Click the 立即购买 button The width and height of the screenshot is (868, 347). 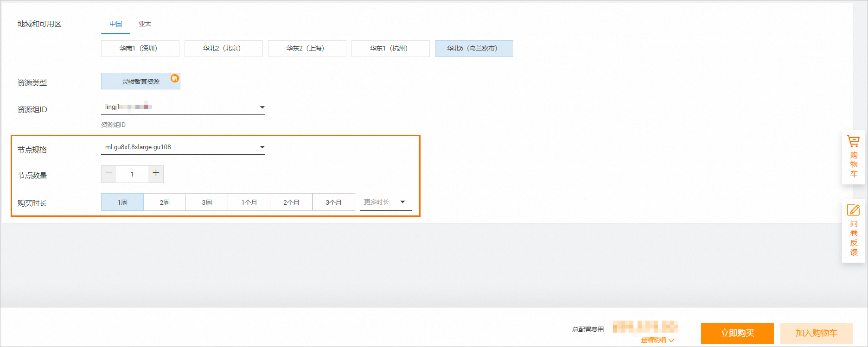pyautogui.click(x=737, y=333)
